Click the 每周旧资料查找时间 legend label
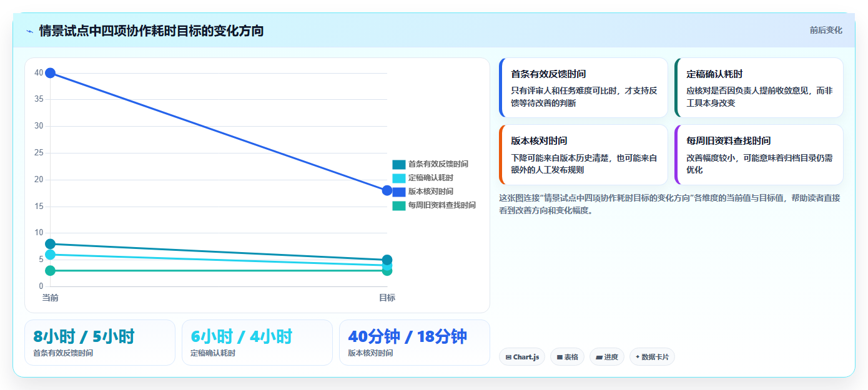This screenshot has height=390, width=868. tap(442, 205)
